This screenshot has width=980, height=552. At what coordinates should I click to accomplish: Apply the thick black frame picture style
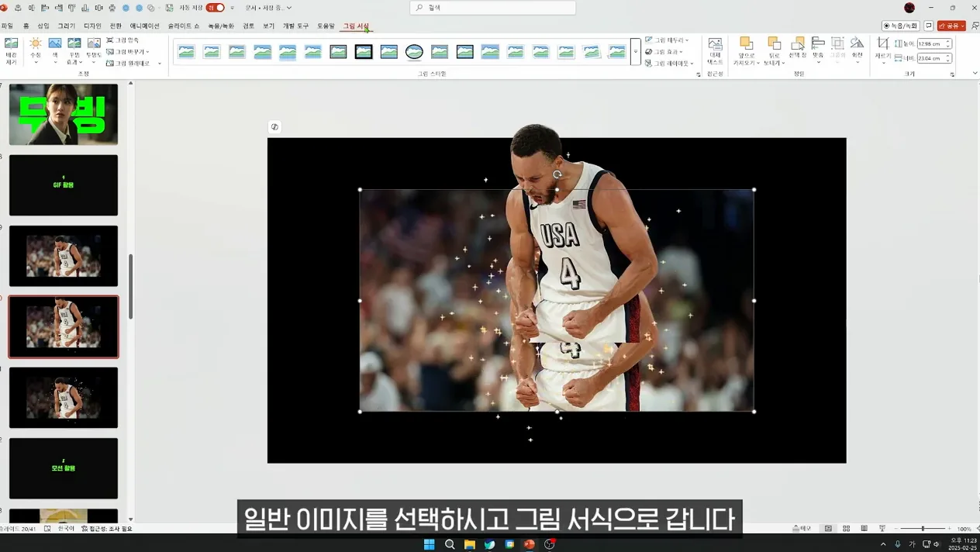coord(364,52)
